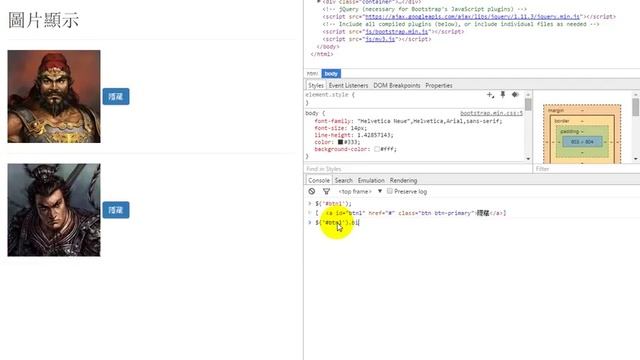Click the Styles pane scroll down arrow
Viewport: 640px width, 360px height.
pos(528,159)
